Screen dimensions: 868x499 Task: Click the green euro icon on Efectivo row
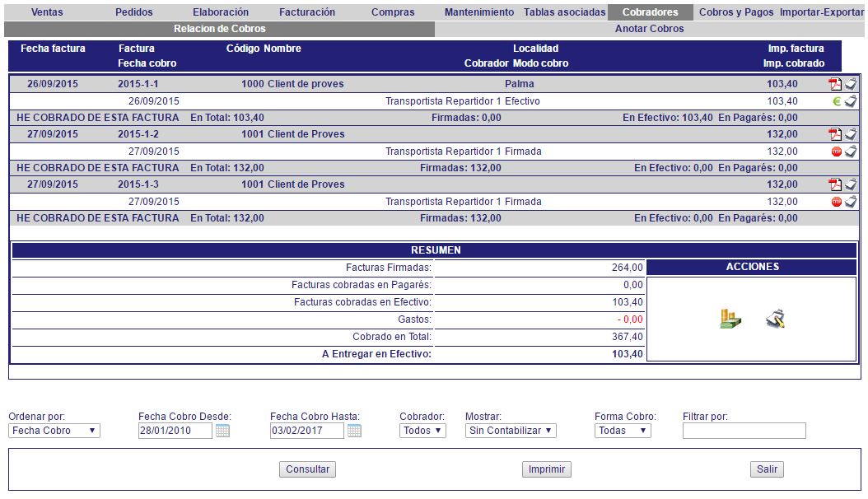coord(837,101)
